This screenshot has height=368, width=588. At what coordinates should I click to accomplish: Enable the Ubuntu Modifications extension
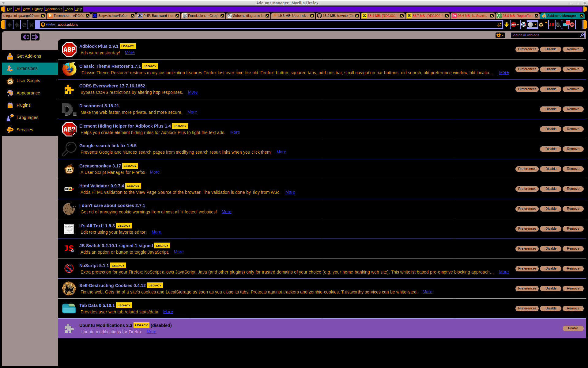tap(573, 328)
